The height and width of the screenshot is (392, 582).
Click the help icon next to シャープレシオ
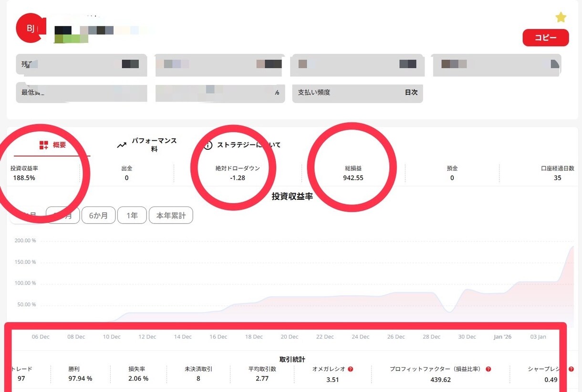(x=572, y=369)
